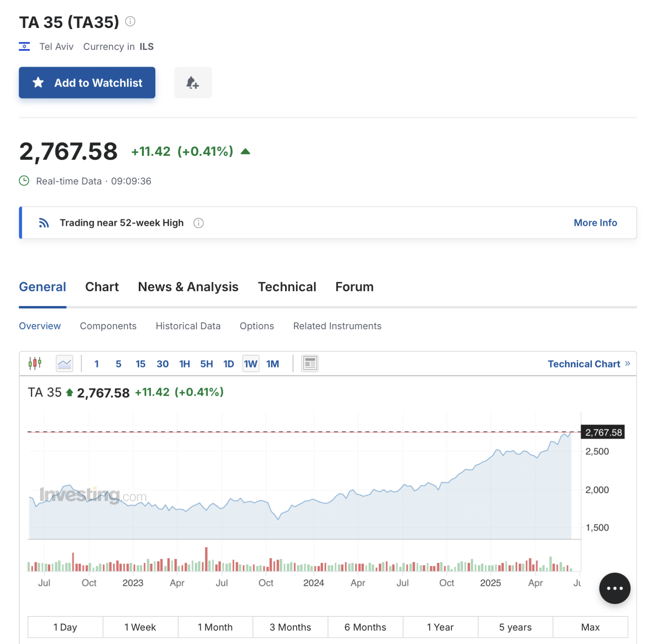The width and height of the screenshot is (656, 644).
Task: Click Add to Watchlist button
Action: click(87, 83)
